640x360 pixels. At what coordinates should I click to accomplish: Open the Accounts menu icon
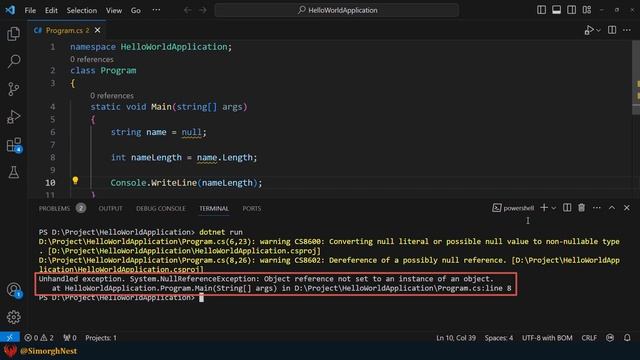(x=13, y=290)
